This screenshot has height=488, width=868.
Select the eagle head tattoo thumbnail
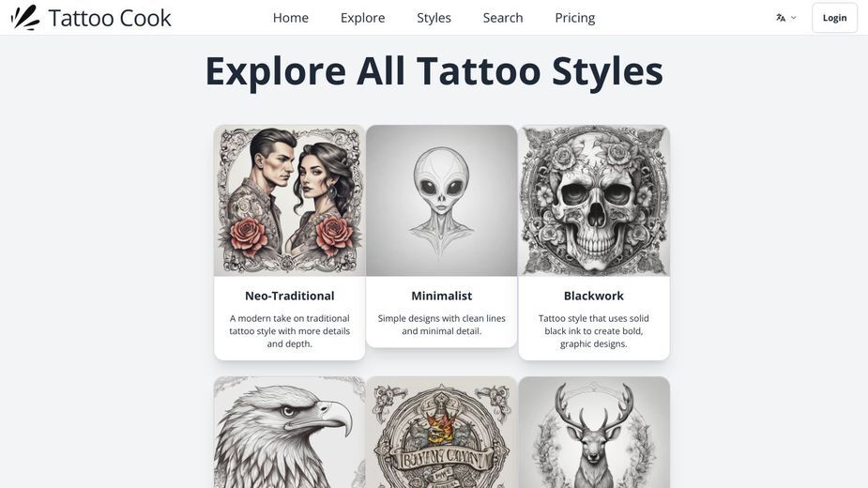coord(290,432)
